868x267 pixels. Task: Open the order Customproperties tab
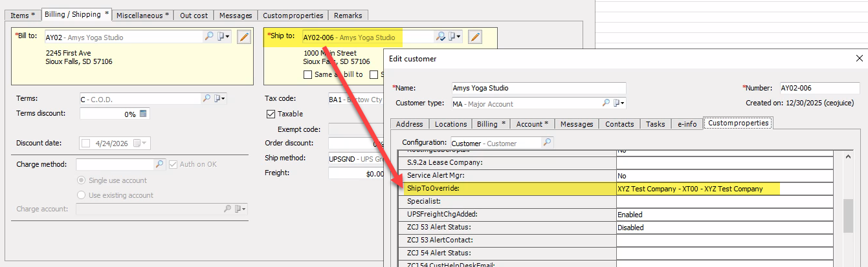pyautogui.click(x=293, y=15)
